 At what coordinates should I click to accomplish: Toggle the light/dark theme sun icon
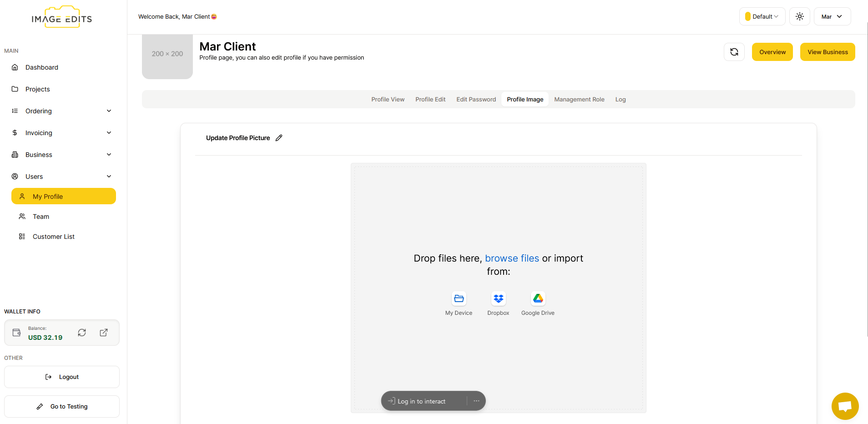pos(799,16)
